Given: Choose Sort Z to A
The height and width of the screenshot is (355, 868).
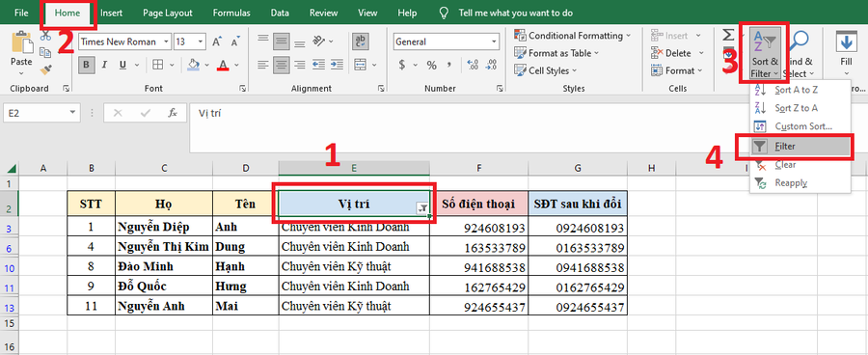Looking at the screenshot, I should tap(800, 108).
